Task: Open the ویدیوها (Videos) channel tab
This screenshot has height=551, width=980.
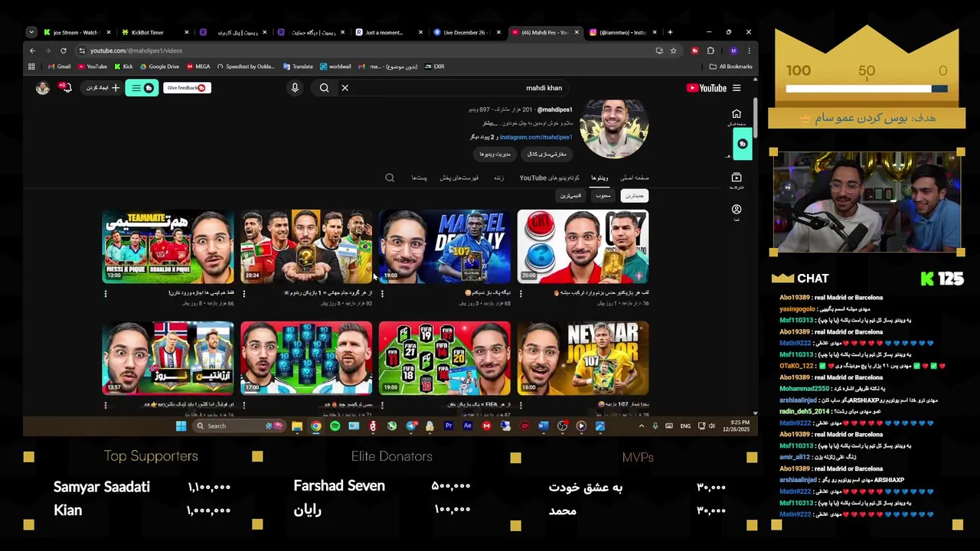Action: 599,178
